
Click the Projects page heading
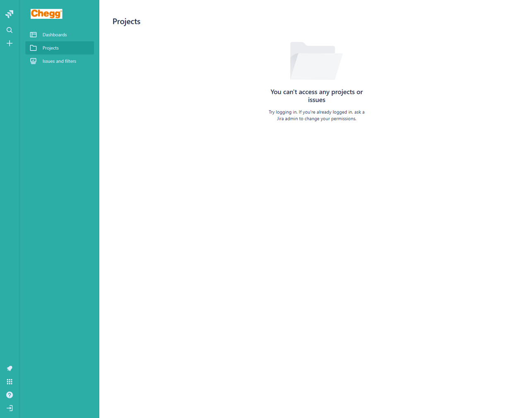click(x=127, y=22)
